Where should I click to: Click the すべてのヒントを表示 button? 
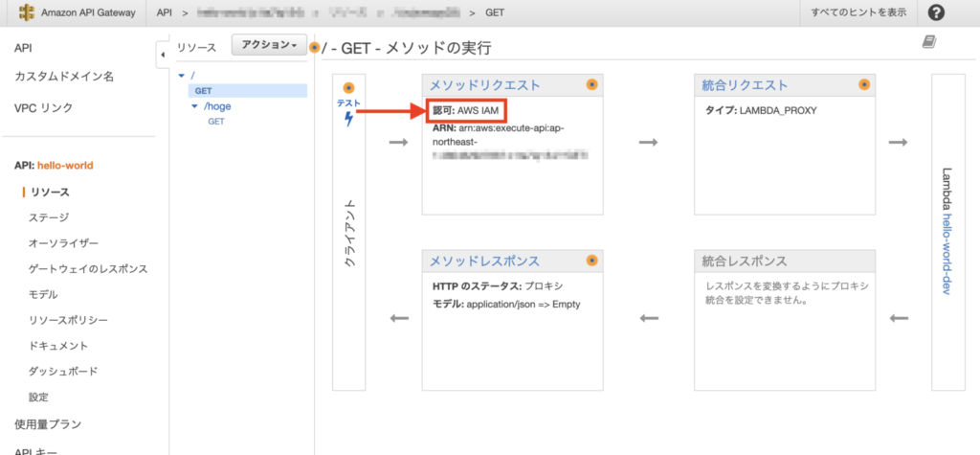pyautogui.click(x=858, y=12)
